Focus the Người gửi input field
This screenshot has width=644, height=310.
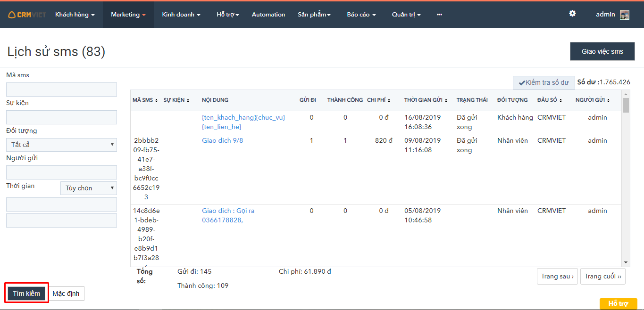coord(61,172)
